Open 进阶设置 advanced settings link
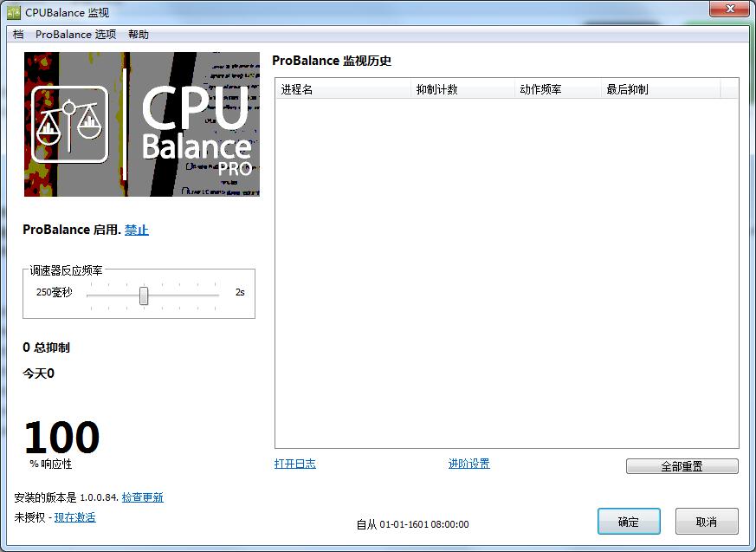 [469, 464]
